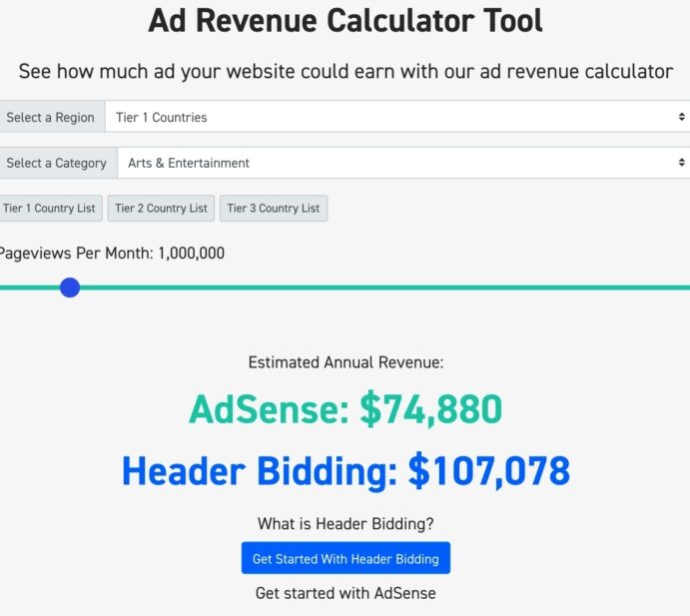Click the Tier 1 Country List button

click(49, 209)
